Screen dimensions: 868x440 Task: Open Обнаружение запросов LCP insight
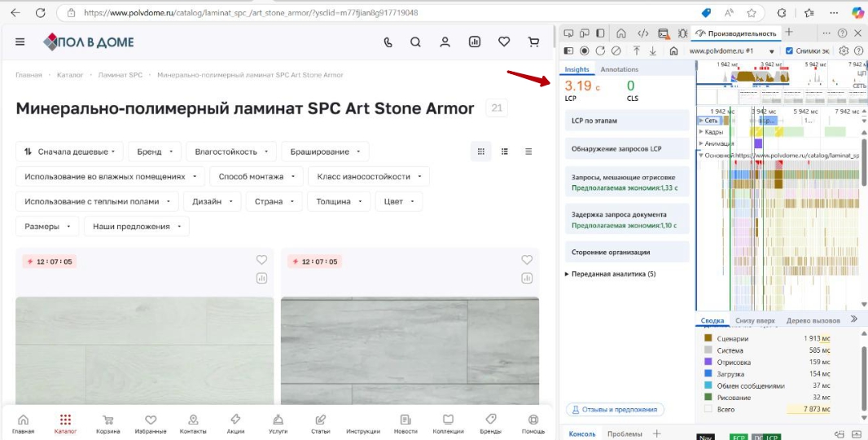tap(627, 148)
